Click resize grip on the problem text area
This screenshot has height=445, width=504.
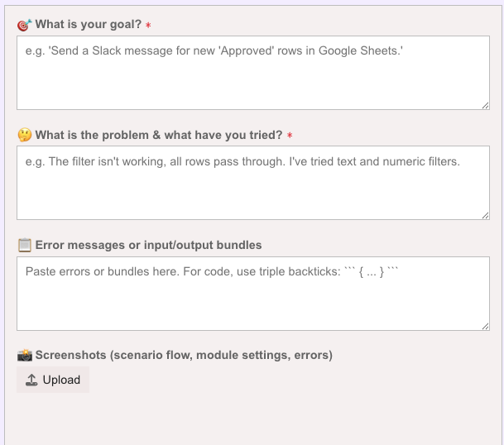pos(485,214)
